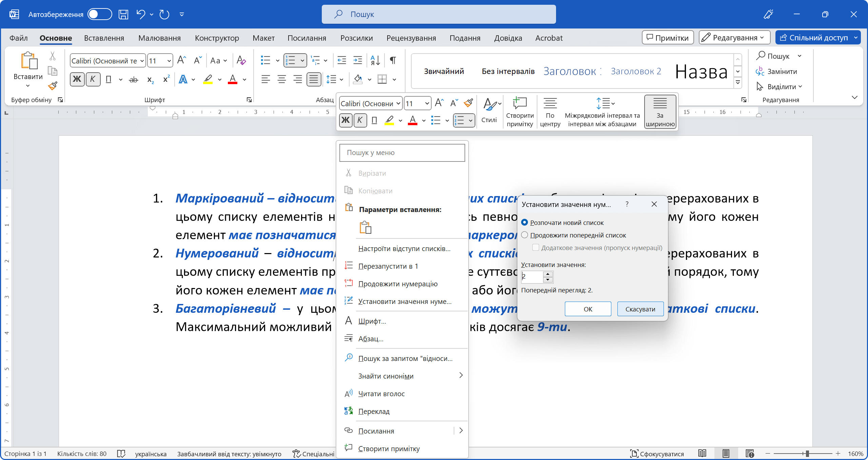Click the 'Скасувати' button in the dialog
868x460 pixels.
click(640, 309)
